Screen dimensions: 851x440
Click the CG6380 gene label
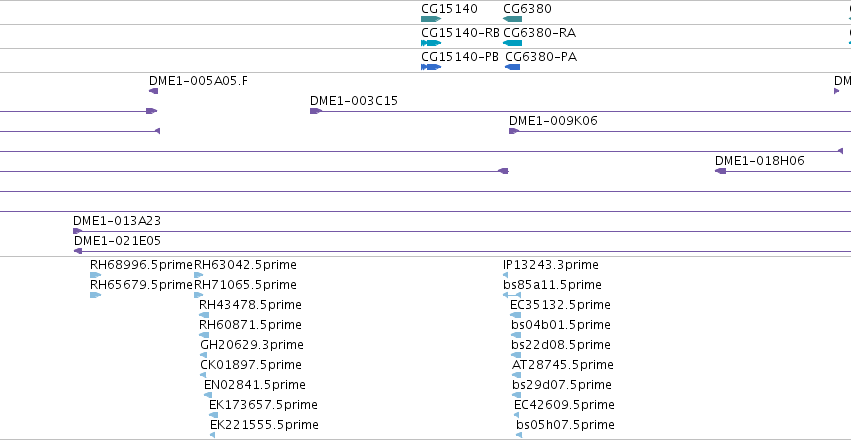pyautogui.click(x=527, y=9)
